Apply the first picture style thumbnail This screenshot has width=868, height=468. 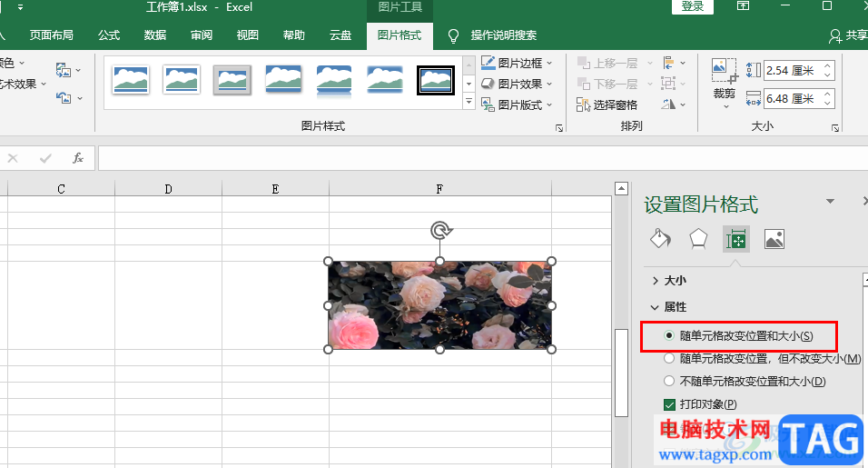131,79
